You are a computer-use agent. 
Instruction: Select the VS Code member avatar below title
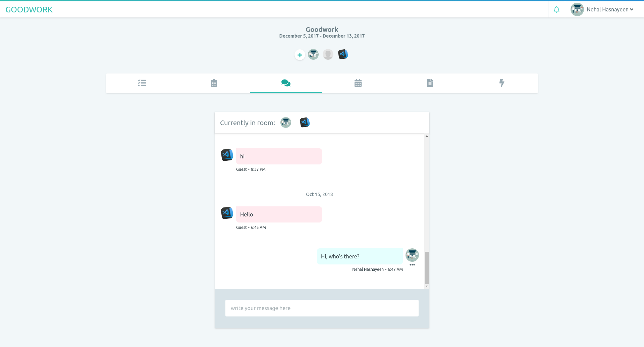point(343,54)
